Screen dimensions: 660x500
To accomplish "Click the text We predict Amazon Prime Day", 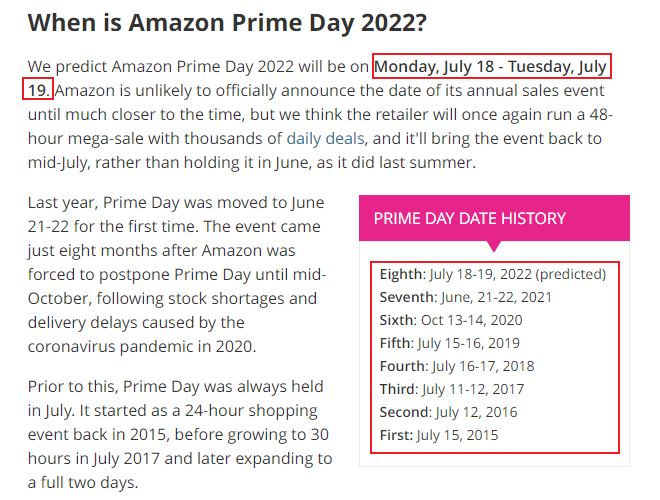I will click(140, 66).
